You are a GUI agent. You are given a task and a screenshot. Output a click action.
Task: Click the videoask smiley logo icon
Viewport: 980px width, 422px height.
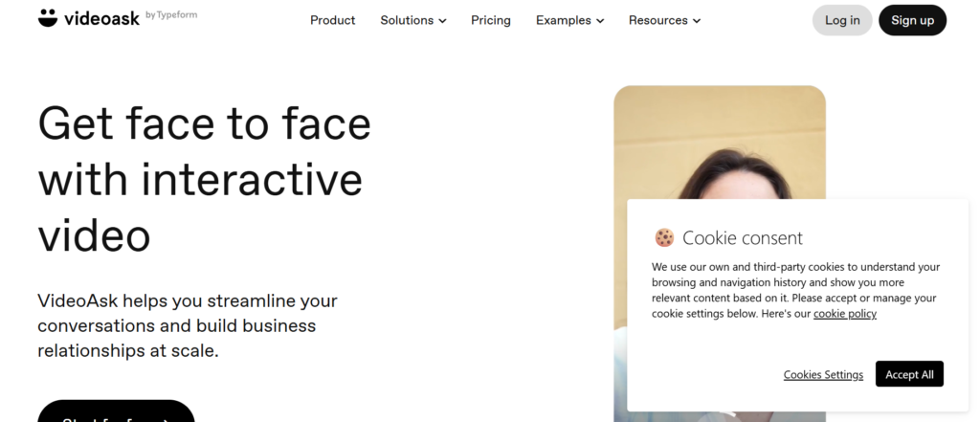pyautogui.click(x=48, y=18)
